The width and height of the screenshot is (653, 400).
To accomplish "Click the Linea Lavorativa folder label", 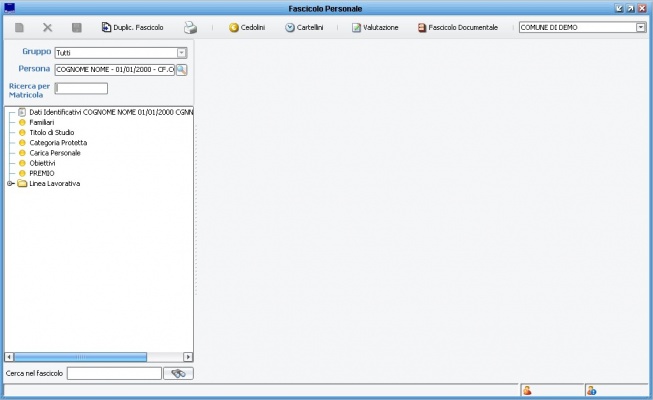I will pyautogui.click(x=55, y=184).
